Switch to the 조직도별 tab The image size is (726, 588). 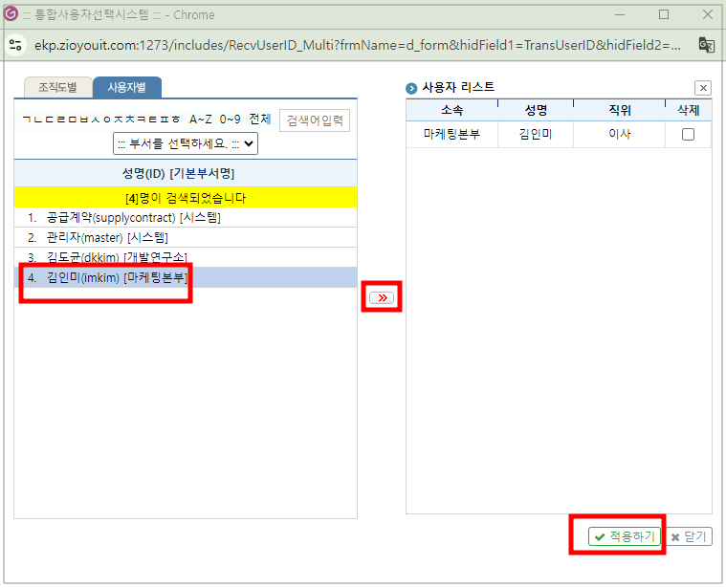tap(58, 87)
